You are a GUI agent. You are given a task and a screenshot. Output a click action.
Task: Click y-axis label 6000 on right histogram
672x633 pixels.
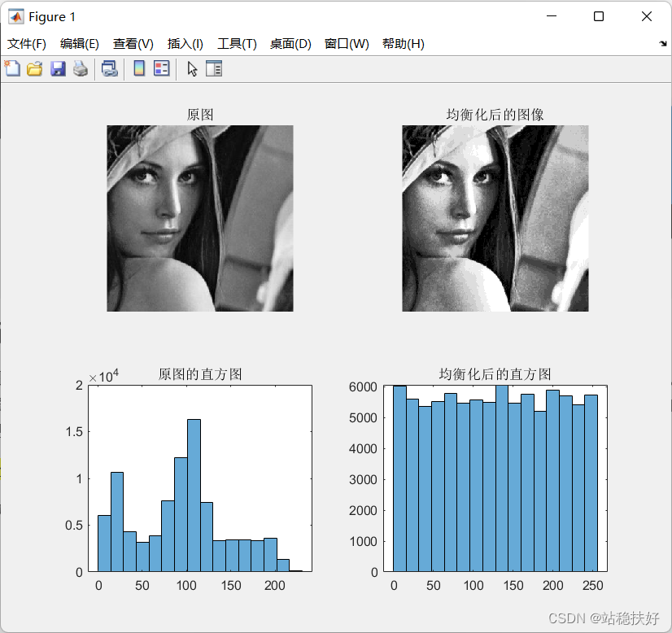363,386
